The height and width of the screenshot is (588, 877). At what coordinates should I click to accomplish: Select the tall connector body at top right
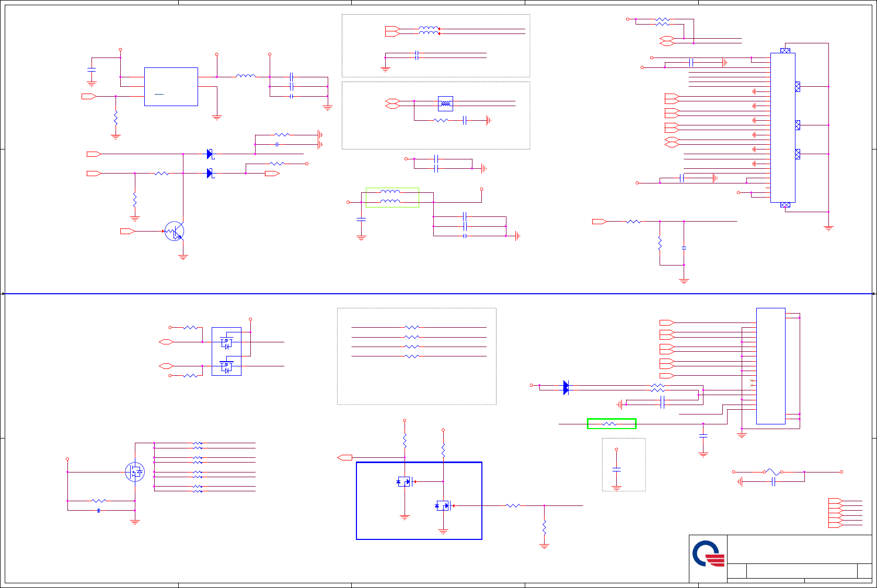[783, 128]
